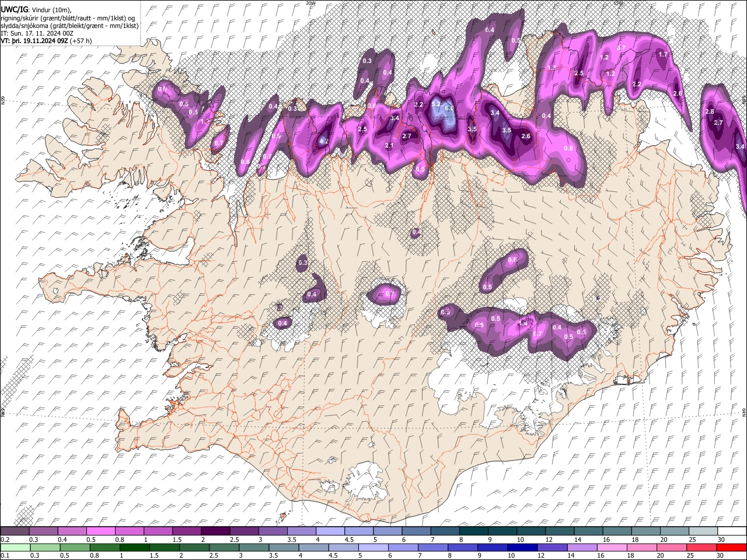The image size is (747, 560).
Task: Click the 6.8 snowfall maximum value on map
Action: (x=449, y=108)
